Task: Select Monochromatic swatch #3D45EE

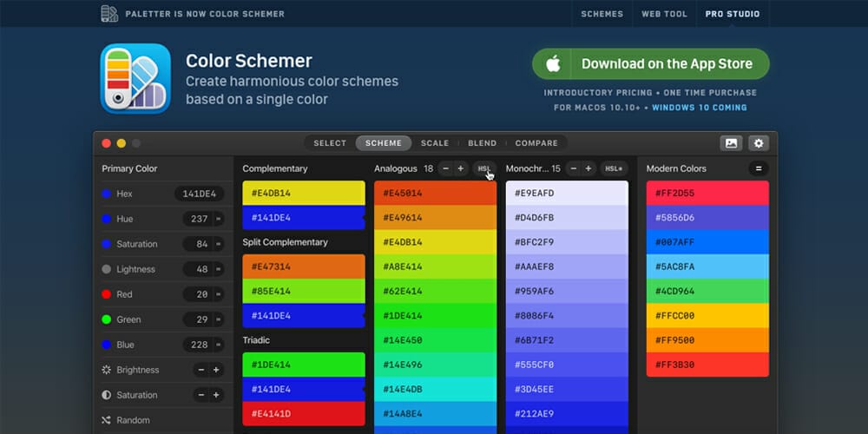Action: tap(567, 389)
